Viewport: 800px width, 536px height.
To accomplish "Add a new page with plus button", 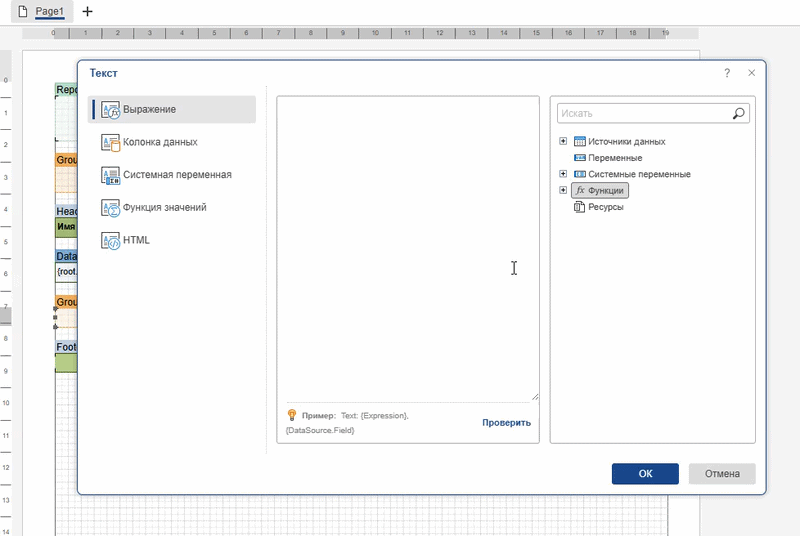I will [87, 11].
